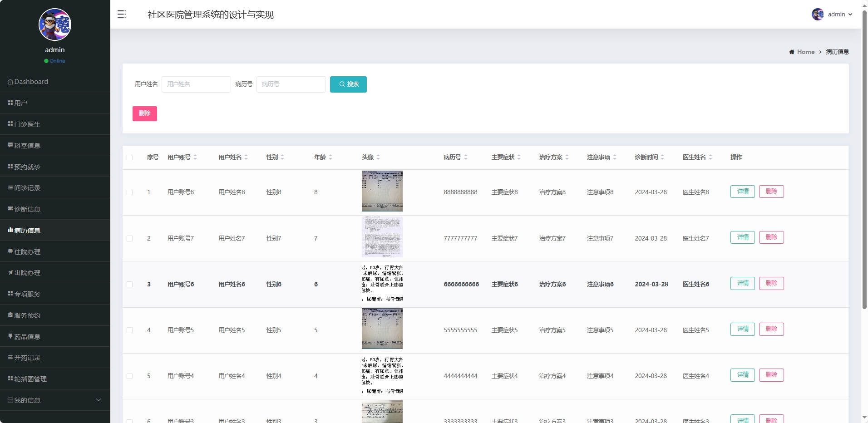Sort table by 用户账号 column arrows
Screen dimensions: 868x423
[195, 157]
